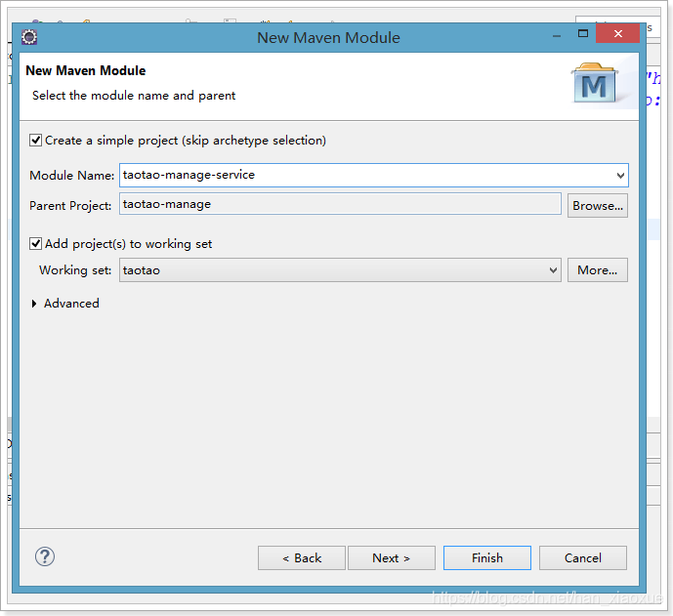Screen dimensions: 673x616
Task: Open the Working set dropdown
Action: coord(340,269)
